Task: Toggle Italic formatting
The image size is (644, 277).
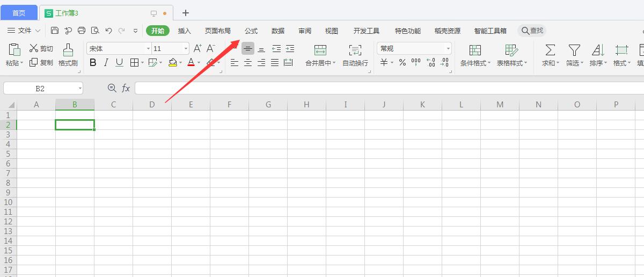Action: click(106, 63)
